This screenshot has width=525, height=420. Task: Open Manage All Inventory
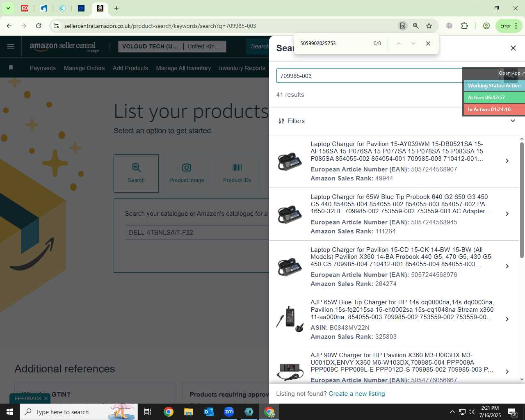coord(183,68)
